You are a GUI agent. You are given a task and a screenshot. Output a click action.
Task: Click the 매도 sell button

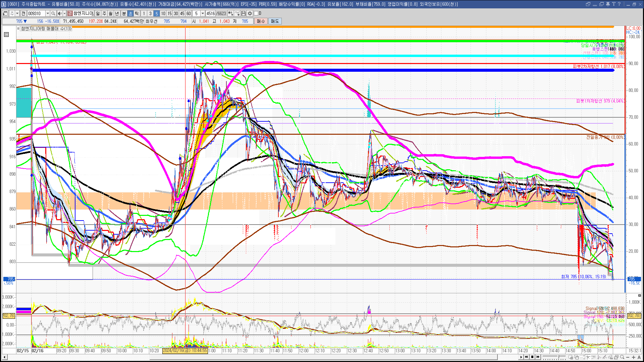click(x=275, y=21)
